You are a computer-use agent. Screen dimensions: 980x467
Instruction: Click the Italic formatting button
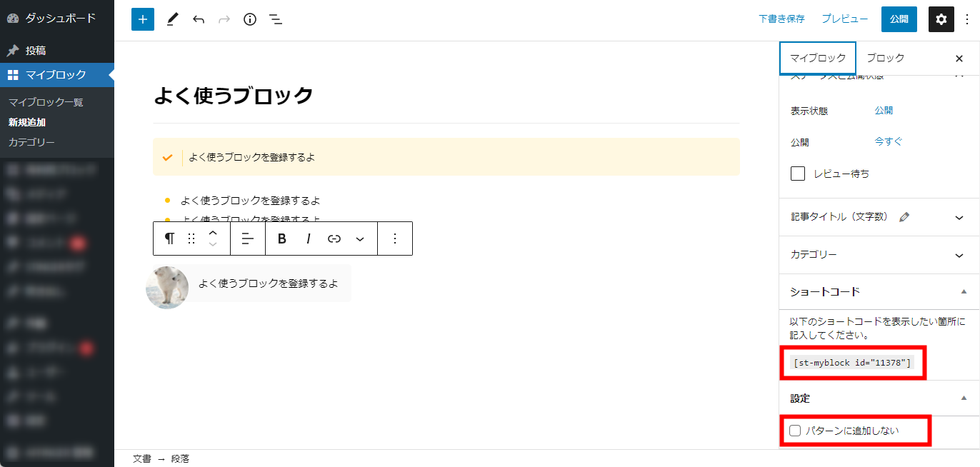[309, 238]
